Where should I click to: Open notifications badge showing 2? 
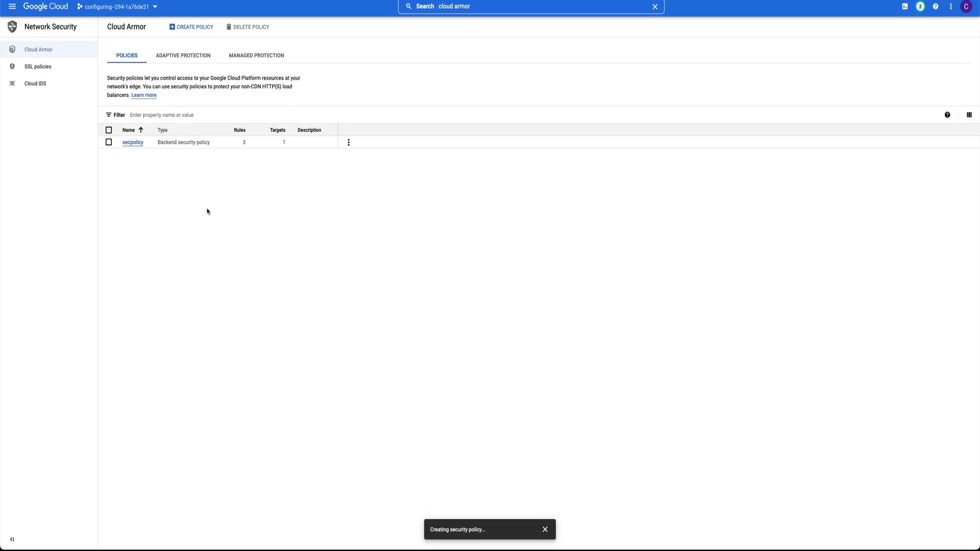(920, 7)
